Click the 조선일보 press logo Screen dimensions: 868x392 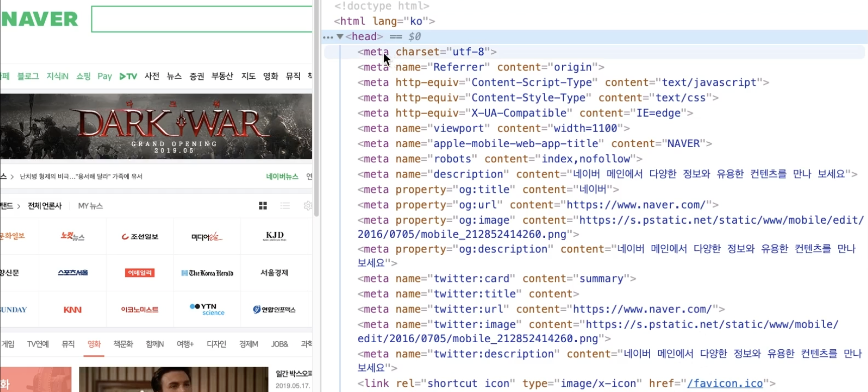(x=140, y=236)
